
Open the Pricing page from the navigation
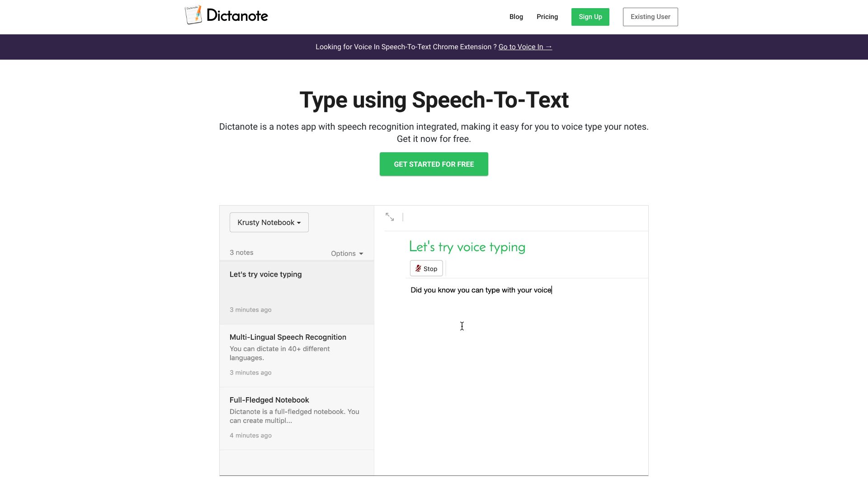click(x=547, y=17)
